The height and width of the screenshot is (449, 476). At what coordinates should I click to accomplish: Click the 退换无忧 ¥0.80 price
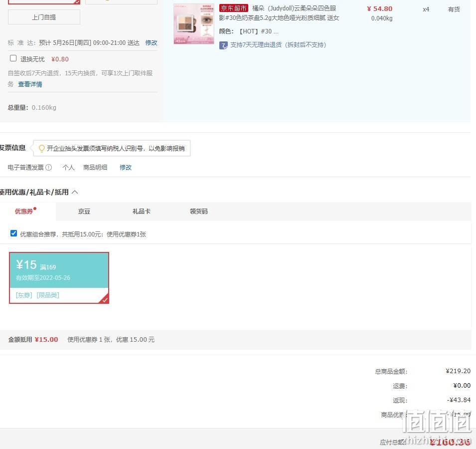pyautogui.click(x=60, y=59)
